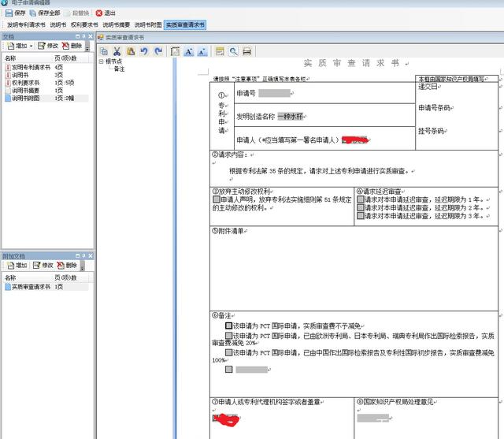The image size is (504, 439).
Task: Click the scissors cut icon
Action: (x=117, y=51)
